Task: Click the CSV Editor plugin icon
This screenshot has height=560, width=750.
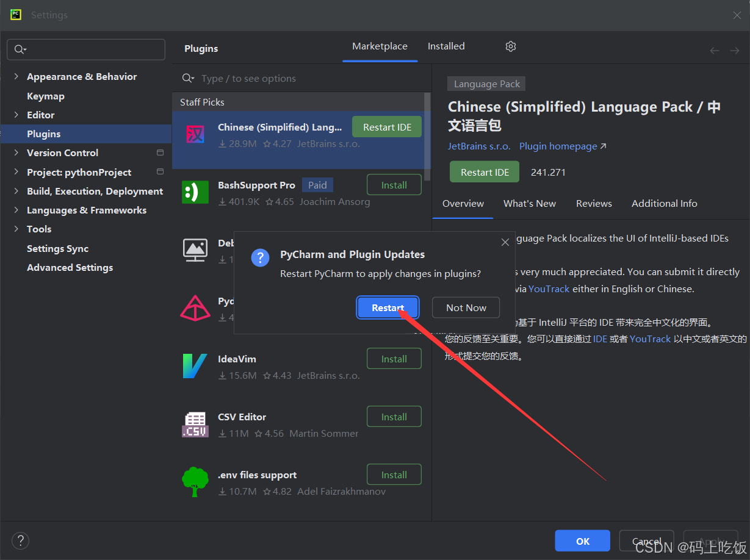Action: pos(195,424)
